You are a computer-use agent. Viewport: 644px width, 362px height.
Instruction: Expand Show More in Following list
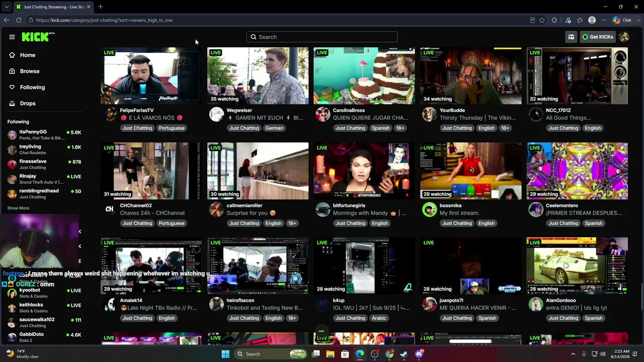pos(18,208)
